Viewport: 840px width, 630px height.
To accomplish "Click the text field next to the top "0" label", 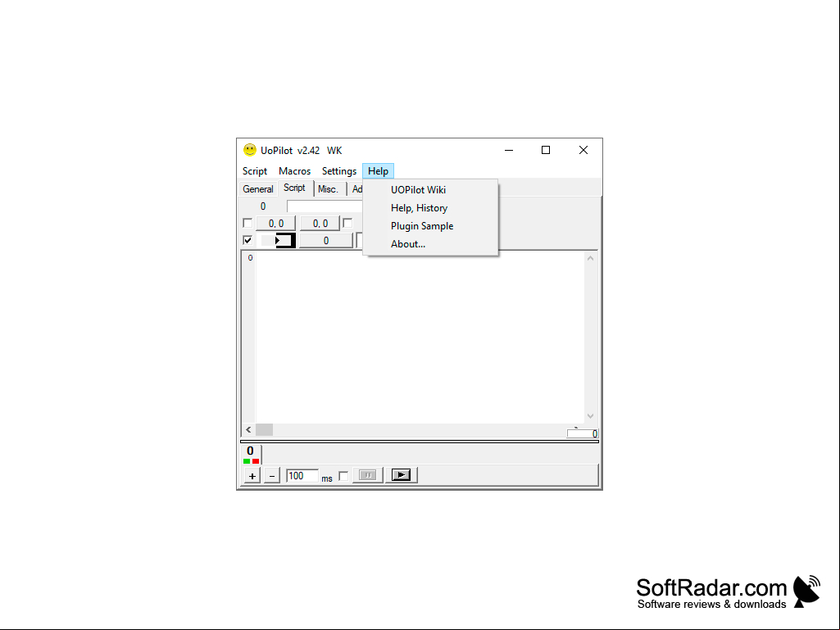I will (325, 206).
